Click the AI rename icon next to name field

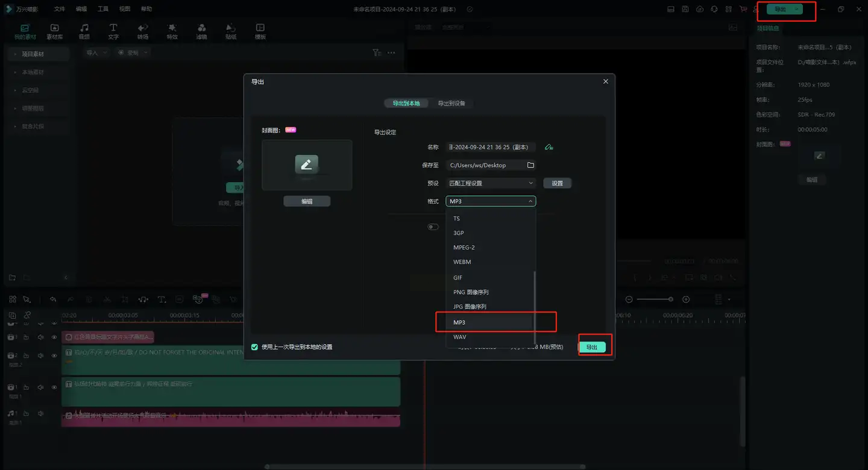click(549, 147)
